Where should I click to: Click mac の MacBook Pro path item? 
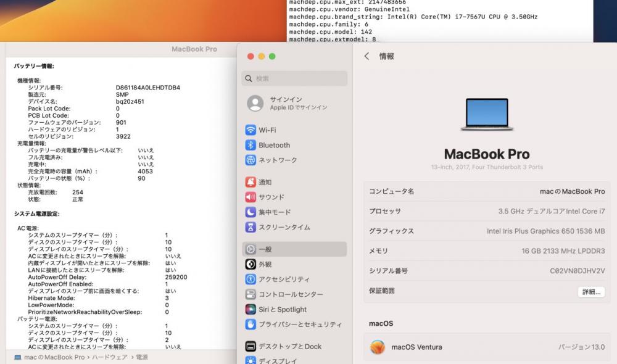click(x=54, y=357)
